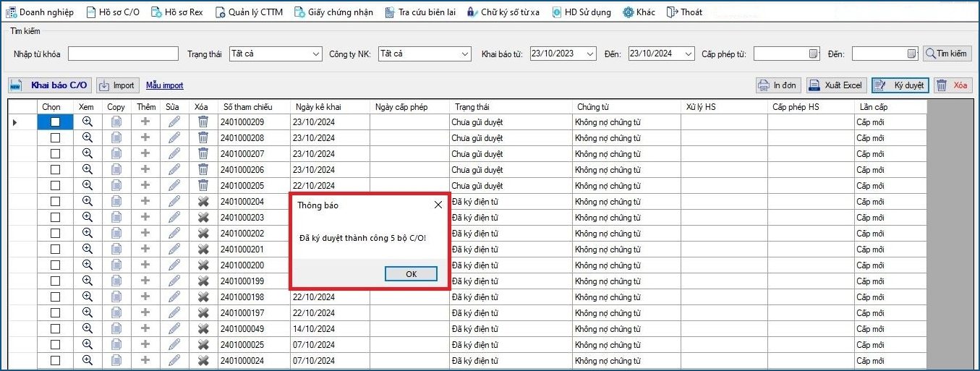Tick the checkbox for row 2401000209

(x=55, y=122)
